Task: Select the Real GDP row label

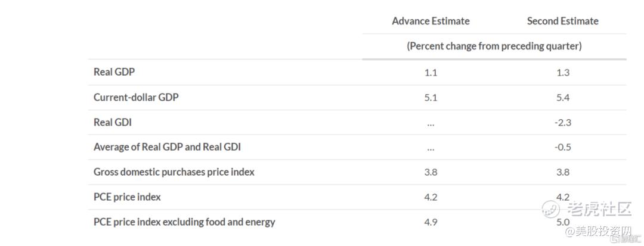Action: [x=114, y=72]
